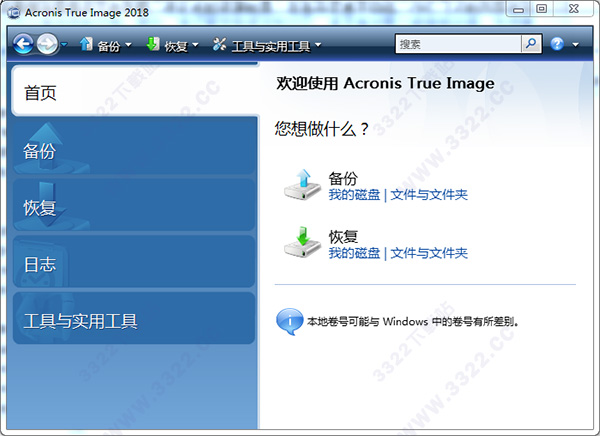Expand the 工具与实用工具 toolbar dropdown arrow

click(318, 45)
